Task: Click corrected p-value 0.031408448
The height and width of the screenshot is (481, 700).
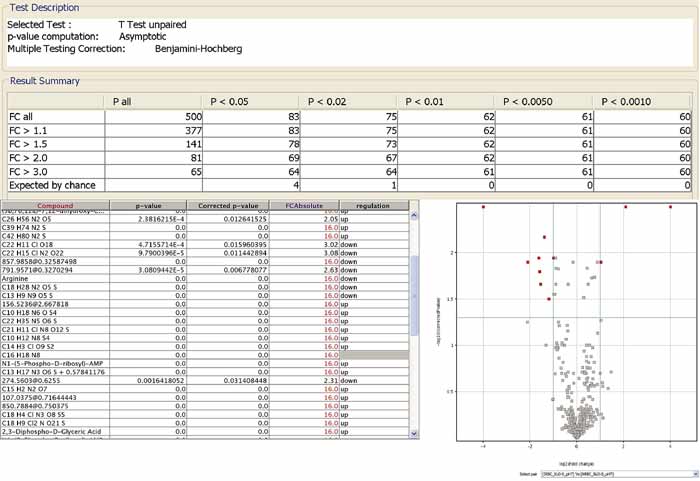Action: pyautogui.click(x=245, y=380)
